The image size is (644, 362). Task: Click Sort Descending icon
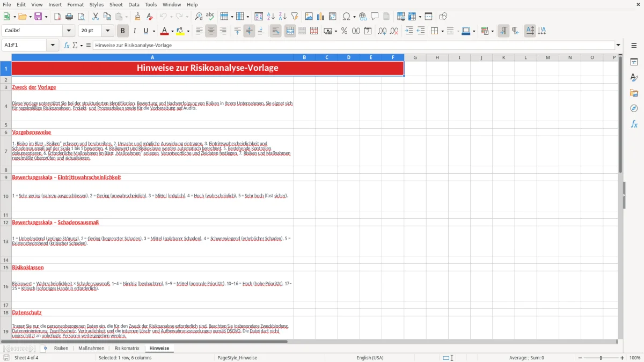coord(283,17)
